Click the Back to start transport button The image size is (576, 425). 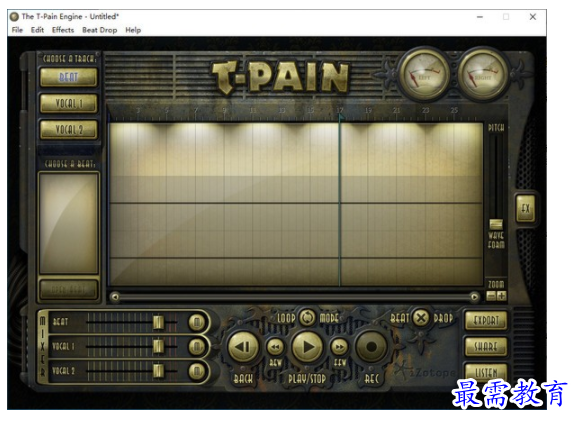(x=242, y=347)
